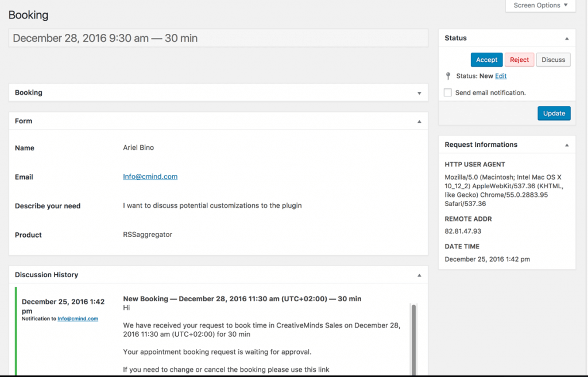Viewport: 588px width, 377px height.
Task: Reject the booking request
Action: tap(519, 60)
